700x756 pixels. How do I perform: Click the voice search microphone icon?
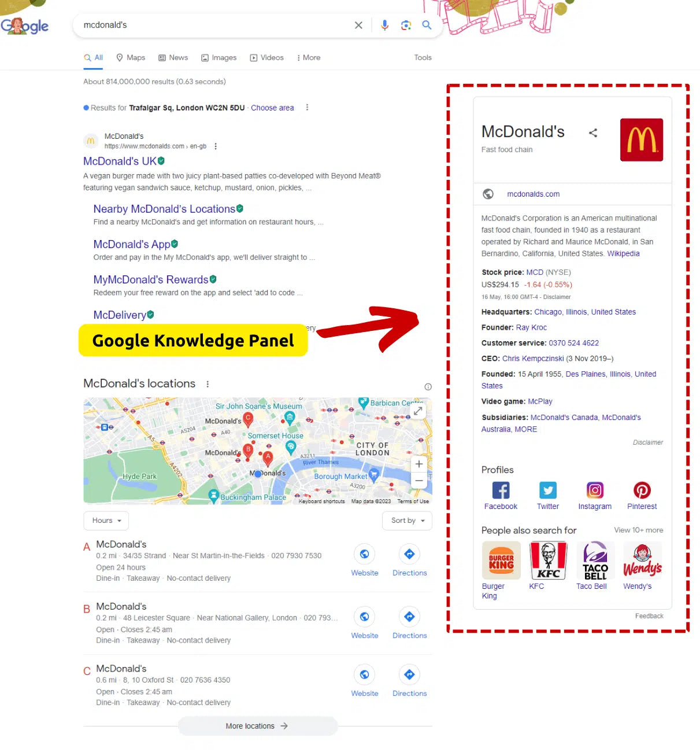384,25
